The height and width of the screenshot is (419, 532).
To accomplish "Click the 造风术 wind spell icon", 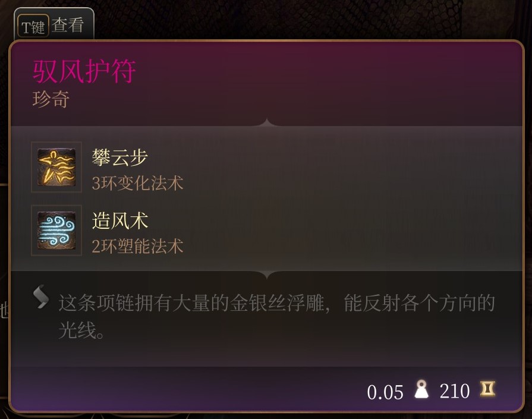I will (x=56, y=230).
